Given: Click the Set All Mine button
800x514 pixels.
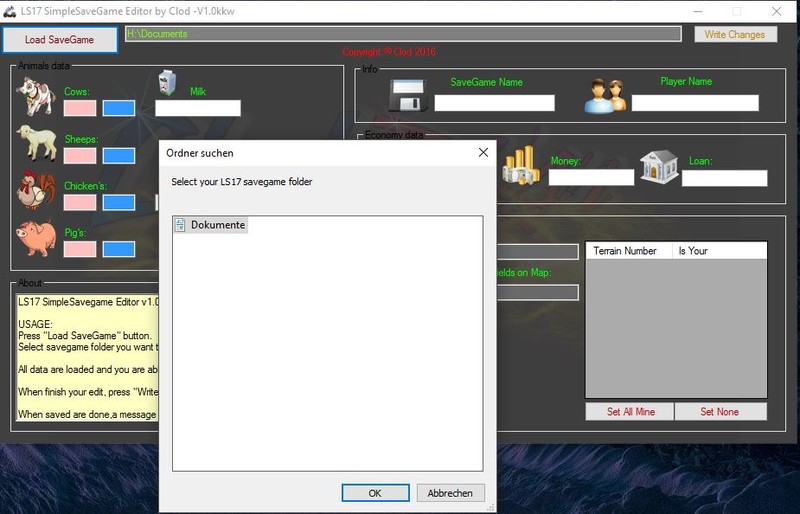Looking at the screenshot, I should [629, 412].
